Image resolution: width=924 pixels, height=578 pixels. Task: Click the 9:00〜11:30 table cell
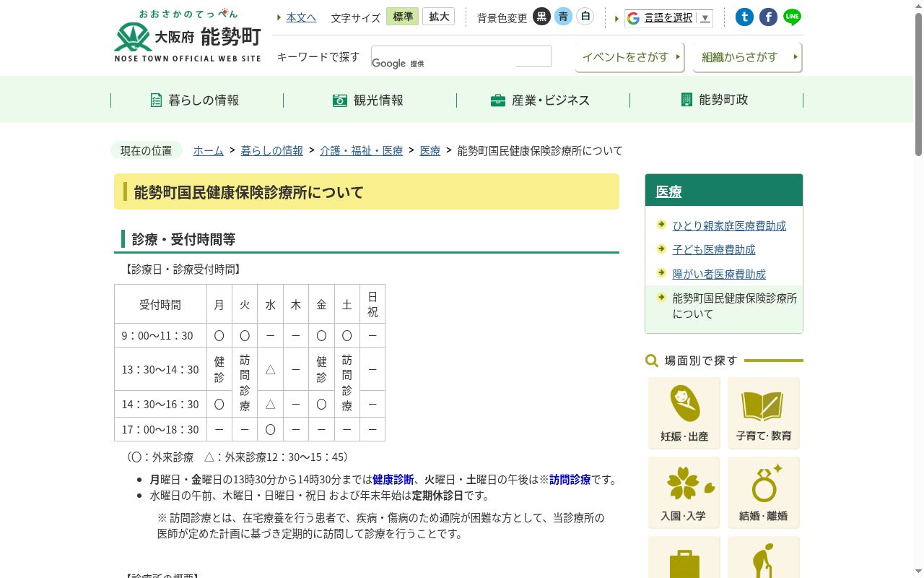pos(160,335)
